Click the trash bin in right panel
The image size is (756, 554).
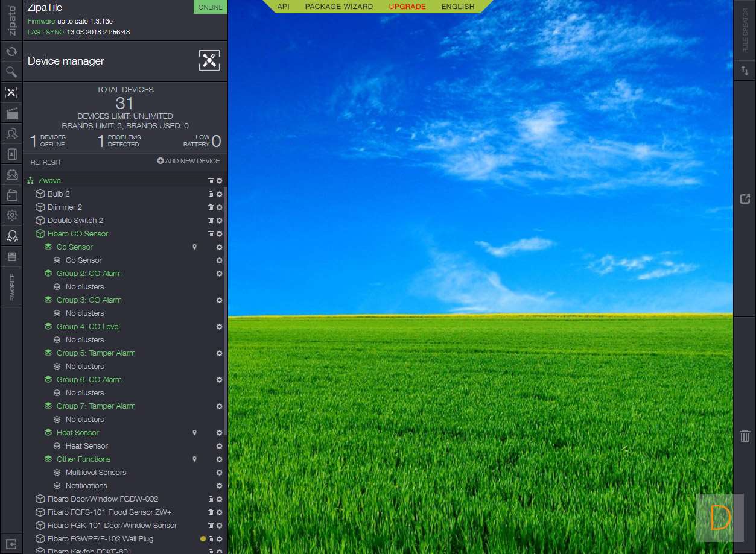745,436
